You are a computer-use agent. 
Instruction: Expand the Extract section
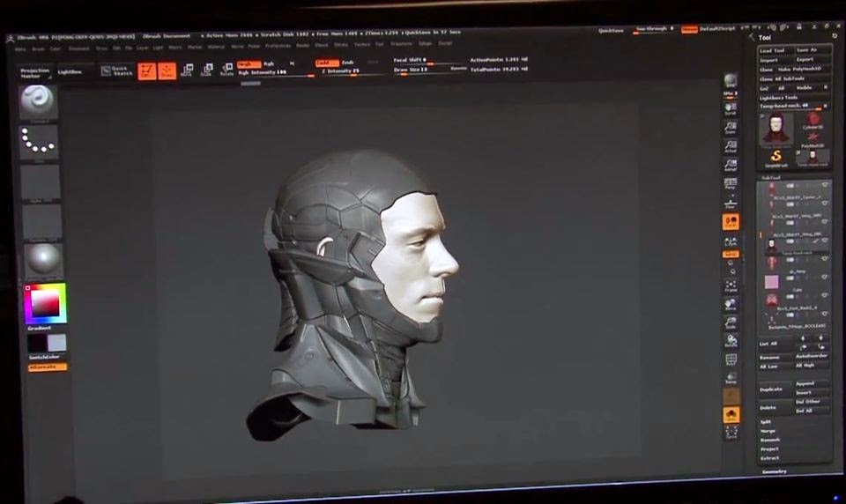tap(769, 458)
